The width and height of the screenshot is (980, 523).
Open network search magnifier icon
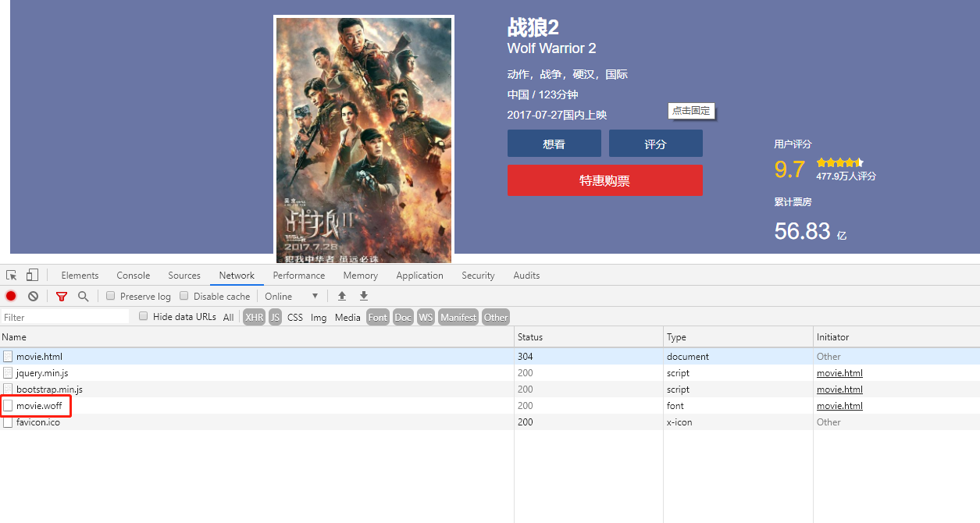point(83,296)
